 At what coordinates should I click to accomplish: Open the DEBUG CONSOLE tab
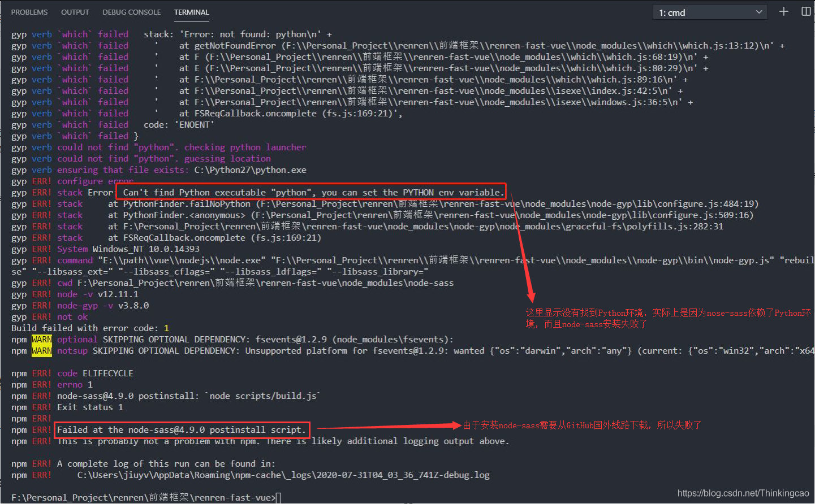pyautogui.click(x=131, y=12)
